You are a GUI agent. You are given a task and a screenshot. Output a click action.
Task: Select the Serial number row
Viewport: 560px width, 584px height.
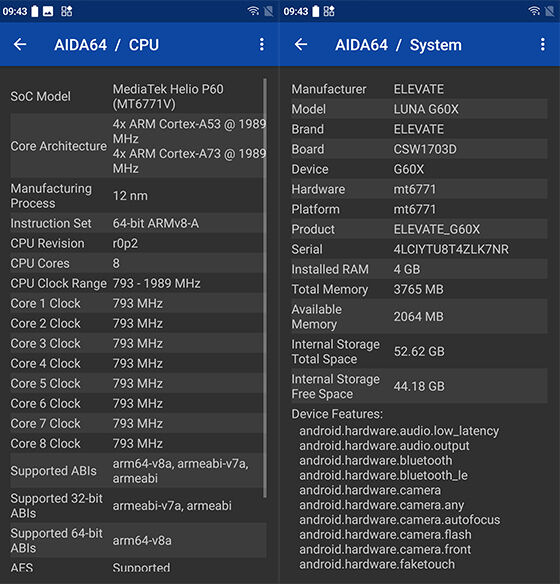point(419,250)
